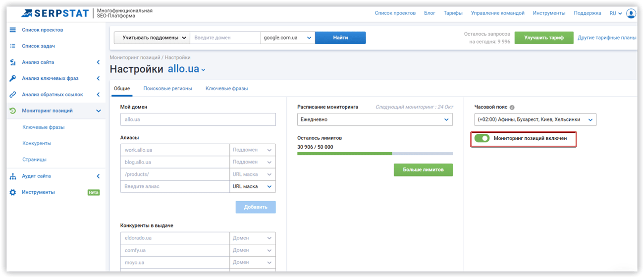The image size is (644, 278).
Task: Click the Beta badge next to Инструменты
Action: click(94, 192)
